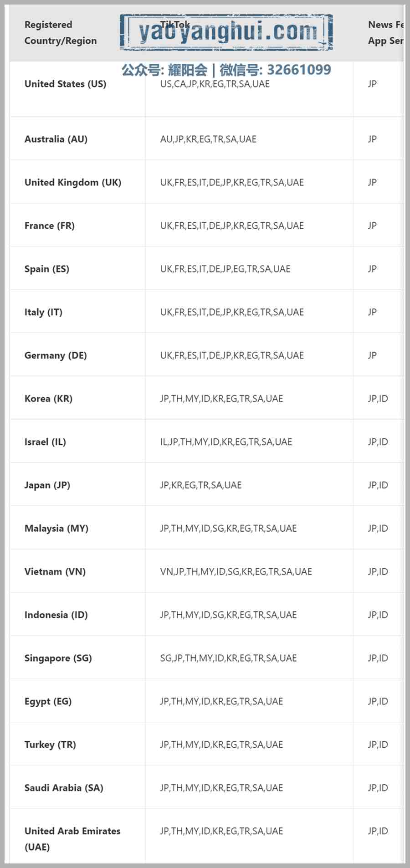Click the Vietnam (VN) TikTok country list
The width and height of the screenshot is (410, 868).
[236, 572]
